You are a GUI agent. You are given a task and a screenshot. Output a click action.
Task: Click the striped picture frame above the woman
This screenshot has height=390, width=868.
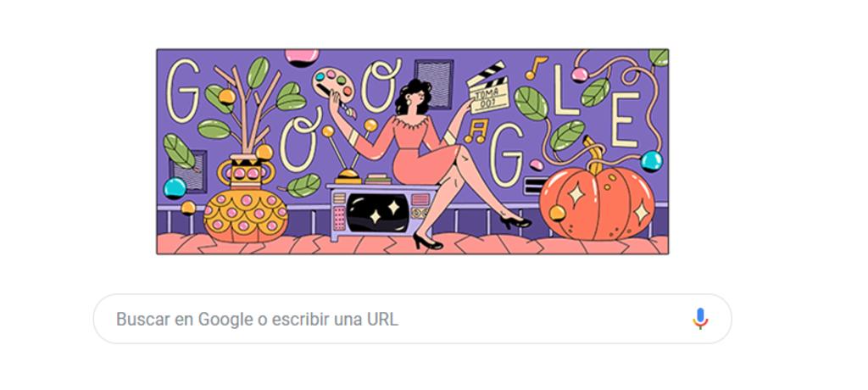pos(434,84)
